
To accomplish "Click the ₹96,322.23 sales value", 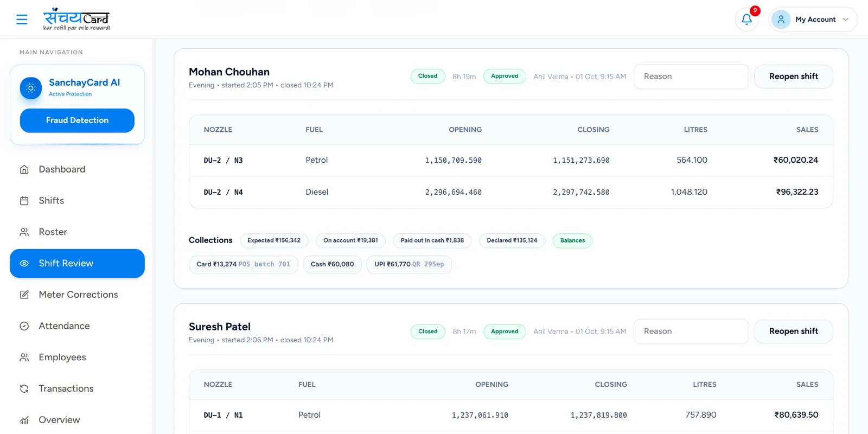I will [x=797, y=192].
